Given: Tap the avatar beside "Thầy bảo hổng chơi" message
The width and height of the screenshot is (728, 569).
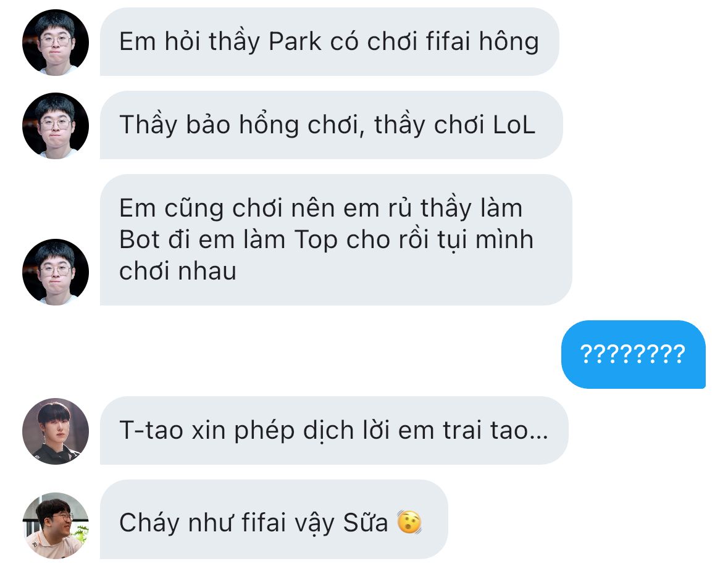Looking at the screenshot, I should pyautogui.click(x=56, y=126).
